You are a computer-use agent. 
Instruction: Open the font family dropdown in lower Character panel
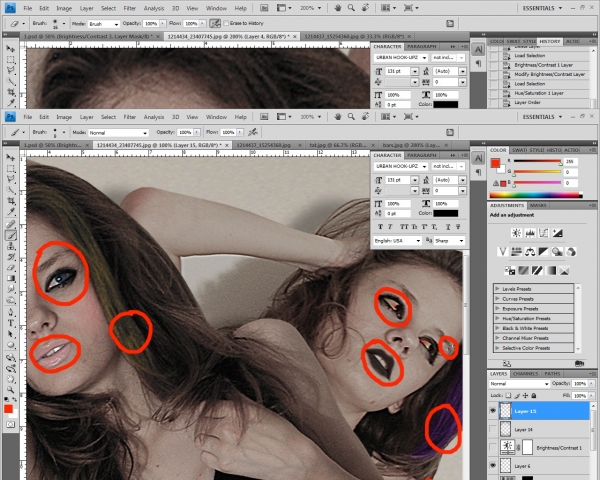pyautogui.click(x=401, y=166)
